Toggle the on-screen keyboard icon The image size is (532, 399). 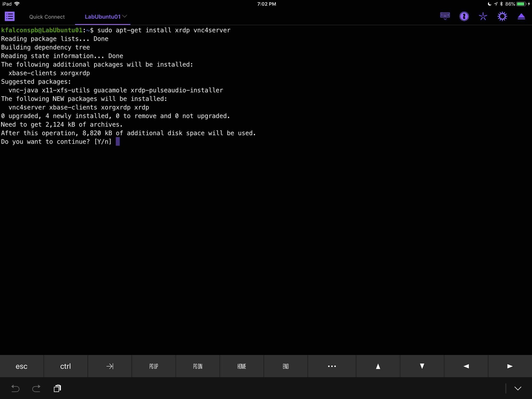pyautogui.click(x=445, y=16)
